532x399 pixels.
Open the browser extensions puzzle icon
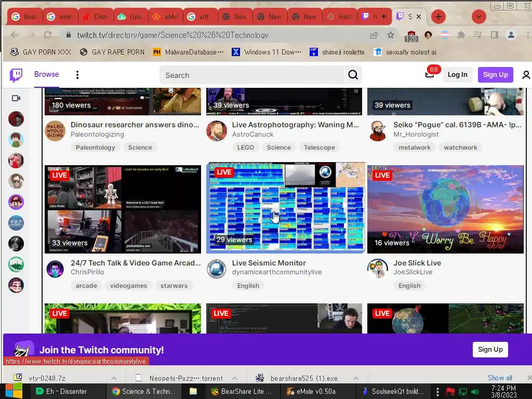[461, 35]
